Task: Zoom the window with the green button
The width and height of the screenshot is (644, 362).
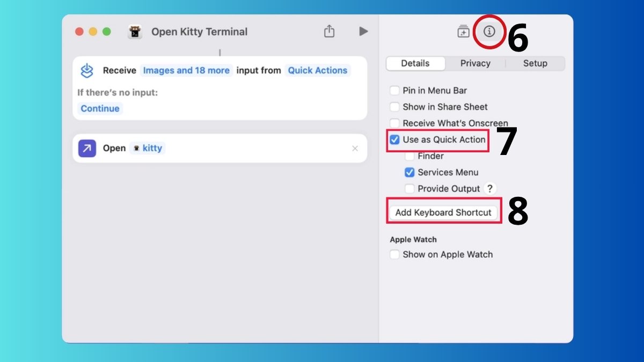Action: 107,32
